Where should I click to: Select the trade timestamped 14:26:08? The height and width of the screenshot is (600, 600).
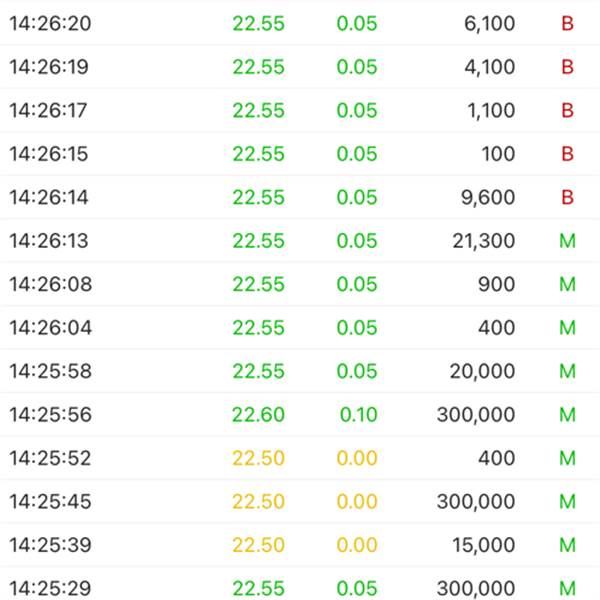click(300, 284)
